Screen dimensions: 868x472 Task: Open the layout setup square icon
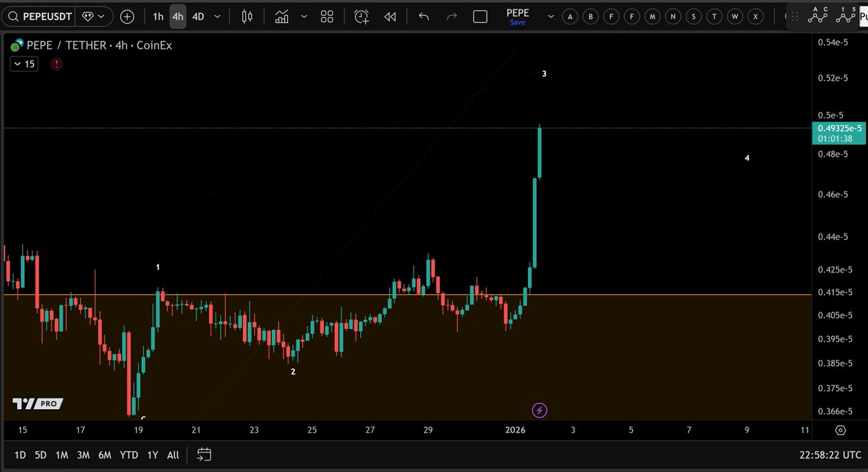(480, 16)
